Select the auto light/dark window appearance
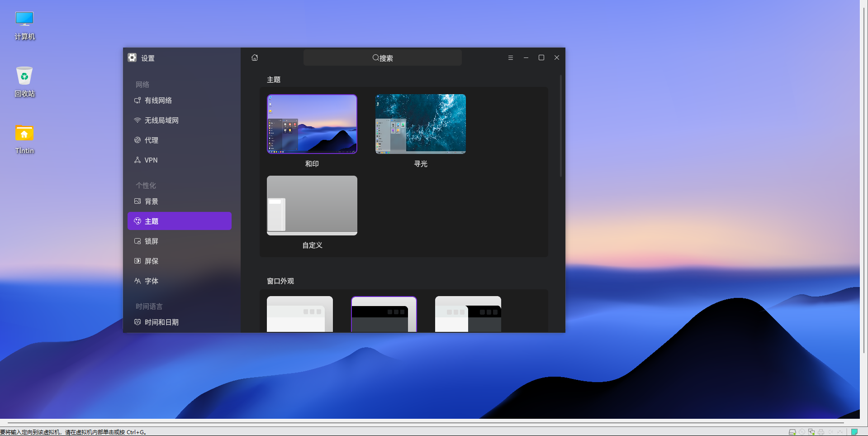 coord(468,314)
